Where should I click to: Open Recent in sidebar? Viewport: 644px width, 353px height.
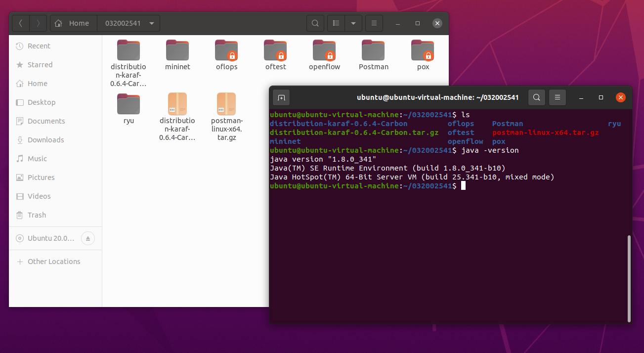(x=55, y=46)
